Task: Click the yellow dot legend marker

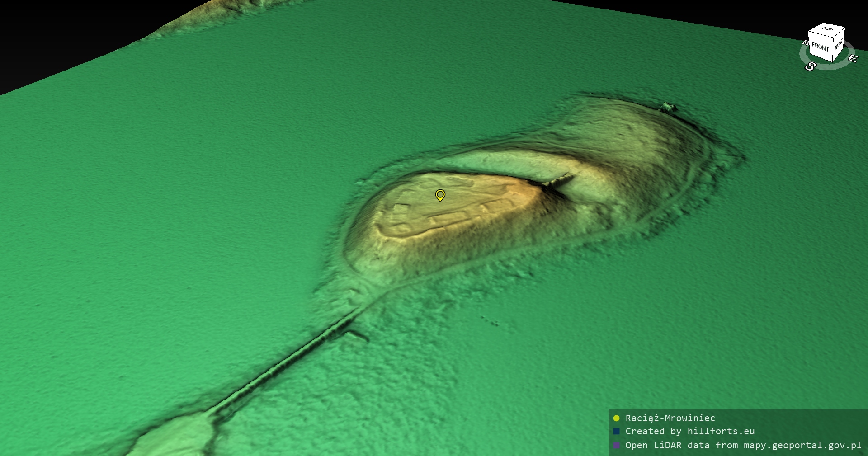Action: [616, 418]
